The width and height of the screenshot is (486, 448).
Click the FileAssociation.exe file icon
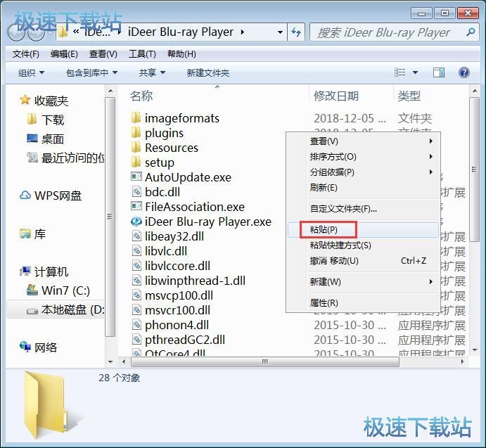pos(136,207)
